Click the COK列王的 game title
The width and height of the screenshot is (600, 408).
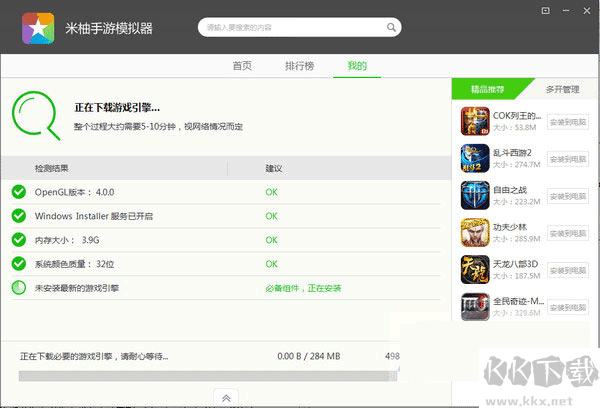[517, 116]
